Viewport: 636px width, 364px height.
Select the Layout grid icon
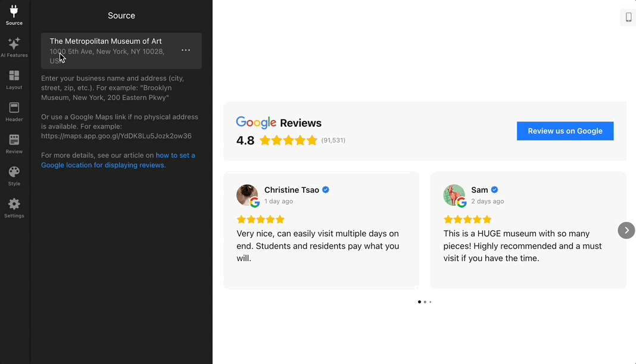click(14, 79)
